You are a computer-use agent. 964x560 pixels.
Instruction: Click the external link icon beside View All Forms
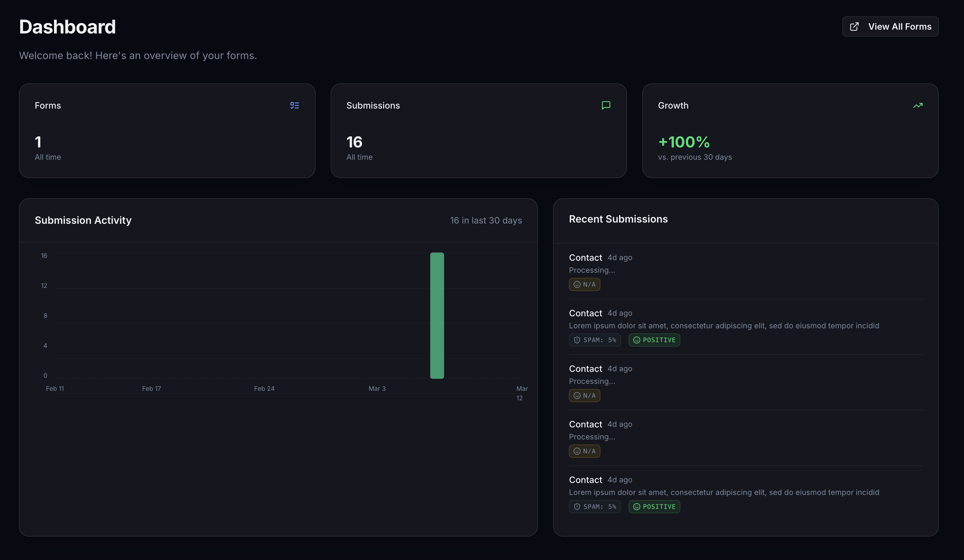tap(854, 27)
